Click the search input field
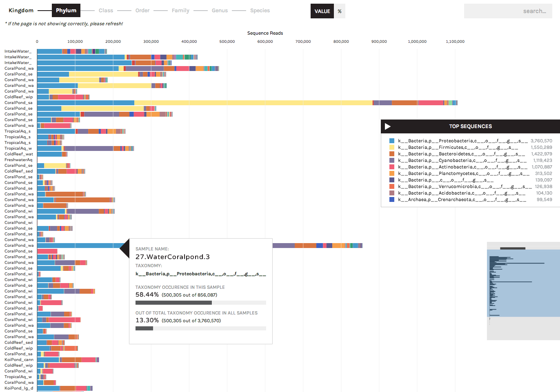This screenshot has height=392, width=560. (x=508, y=11)
